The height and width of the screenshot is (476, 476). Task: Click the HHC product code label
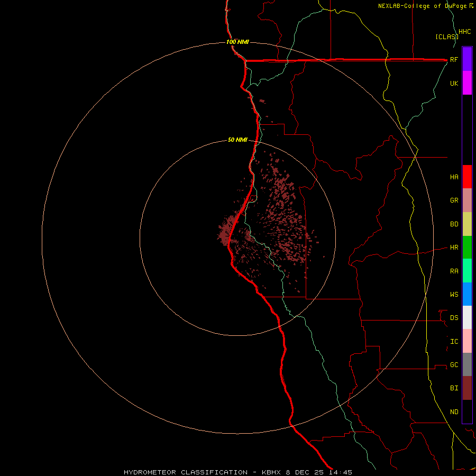[464, 32]
